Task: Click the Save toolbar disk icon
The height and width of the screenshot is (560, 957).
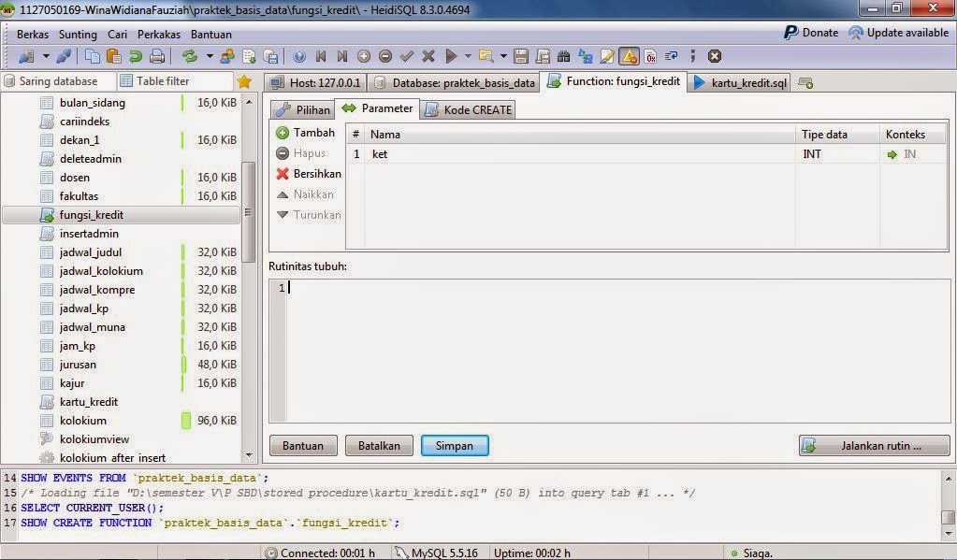Action: 522,56
